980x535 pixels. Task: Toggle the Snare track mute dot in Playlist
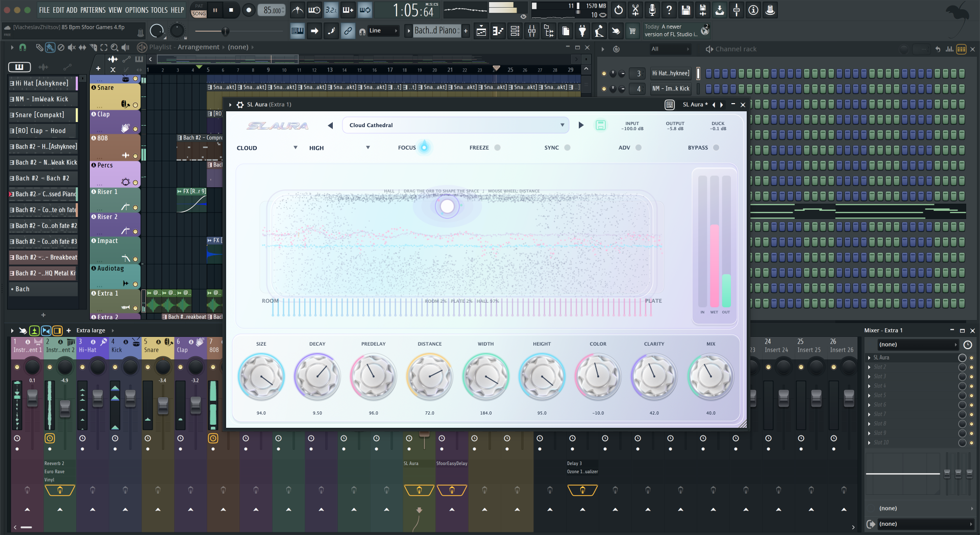point(135,105)
